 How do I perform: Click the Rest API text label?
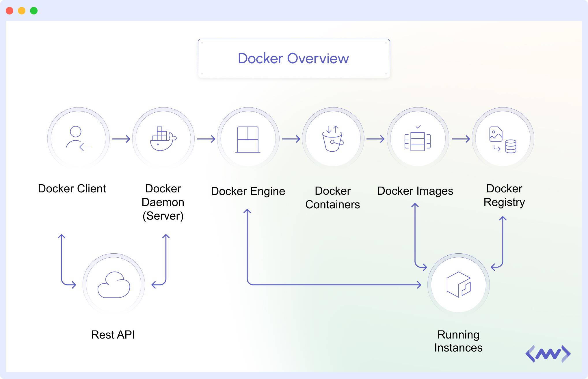[113, 335]
